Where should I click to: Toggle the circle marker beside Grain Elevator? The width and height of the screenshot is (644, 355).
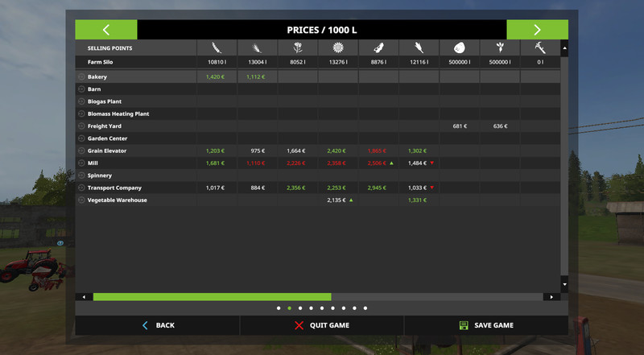81,151
